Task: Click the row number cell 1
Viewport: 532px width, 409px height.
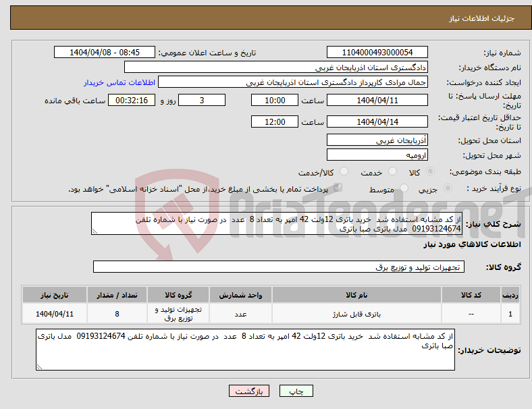Action: point(510,314)
